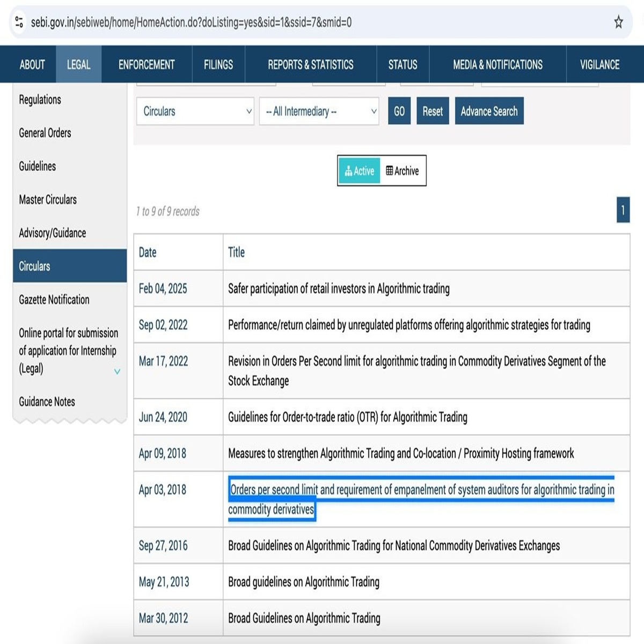Click the browser address bar URL

[191, 22]
